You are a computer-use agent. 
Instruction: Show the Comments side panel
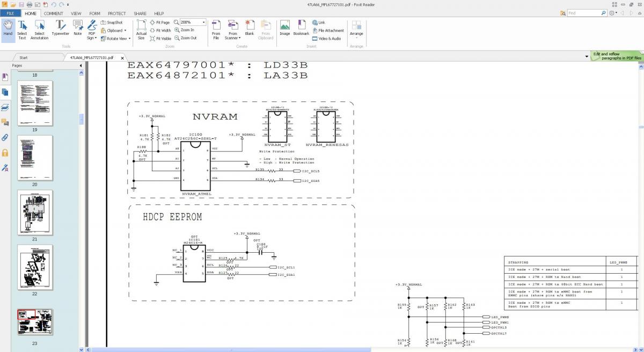(x=5, y=122)
